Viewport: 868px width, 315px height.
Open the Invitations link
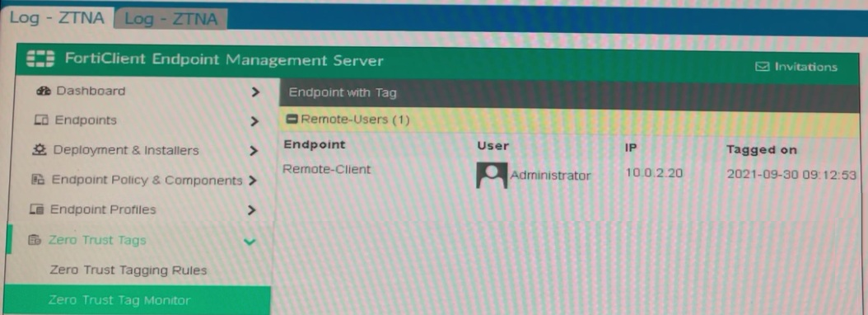(x=805, y=67)
